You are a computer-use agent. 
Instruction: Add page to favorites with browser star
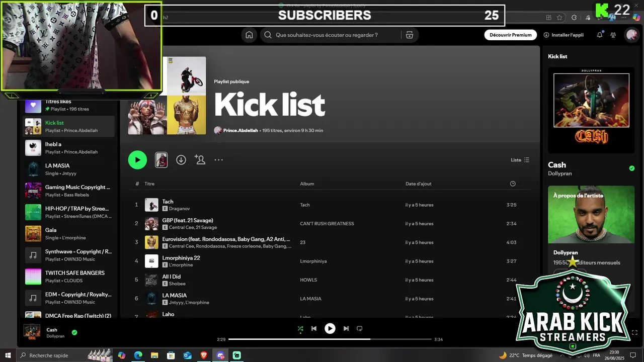(559, 18)
